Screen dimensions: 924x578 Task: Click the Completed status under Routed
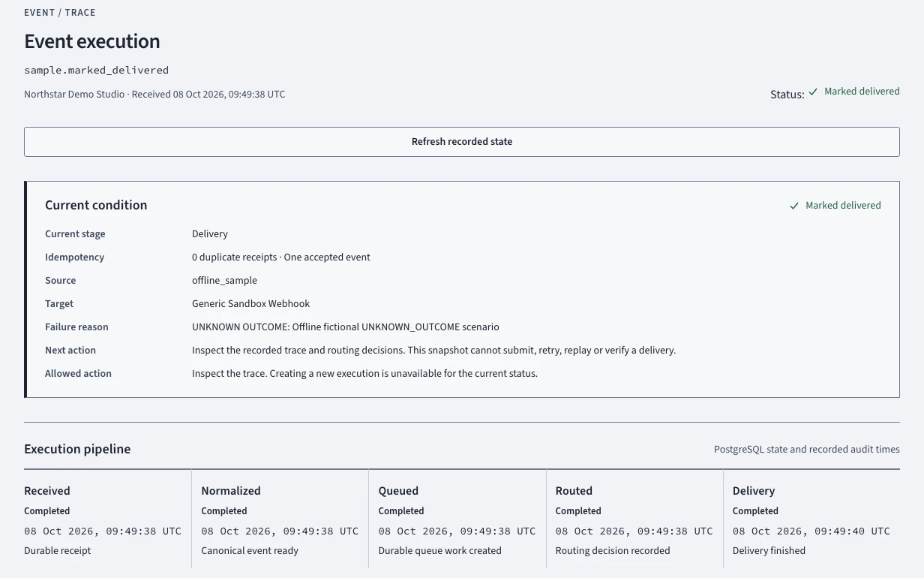click(x=578, y=511)
